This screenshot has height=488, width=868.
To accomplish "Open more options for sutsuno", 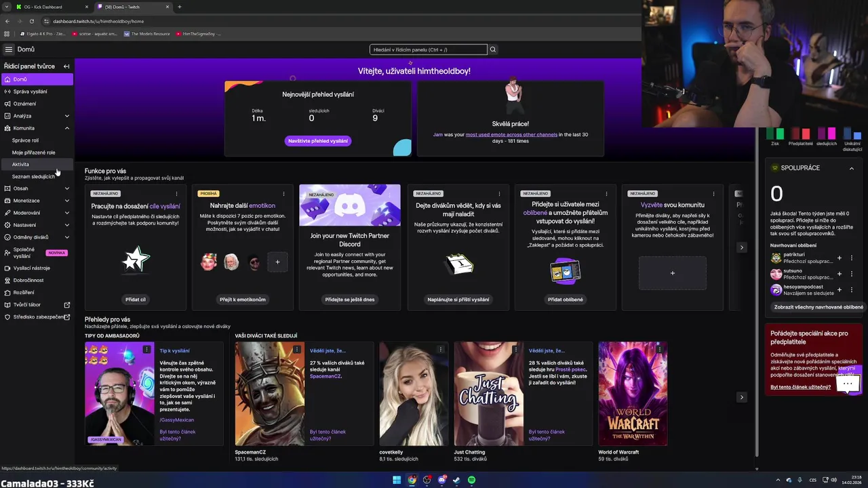I will click(x=852, y=274).
